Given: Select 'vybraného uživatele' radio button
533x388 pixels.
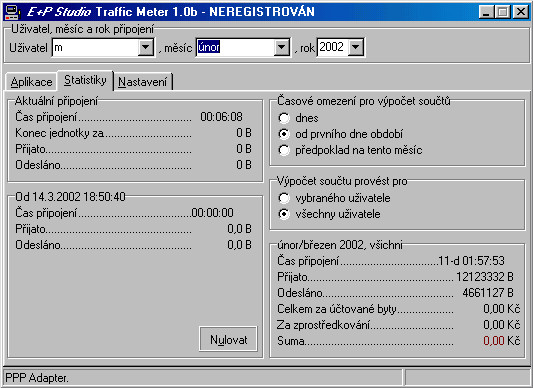Looking at the screenshot, I should [284, 198].
